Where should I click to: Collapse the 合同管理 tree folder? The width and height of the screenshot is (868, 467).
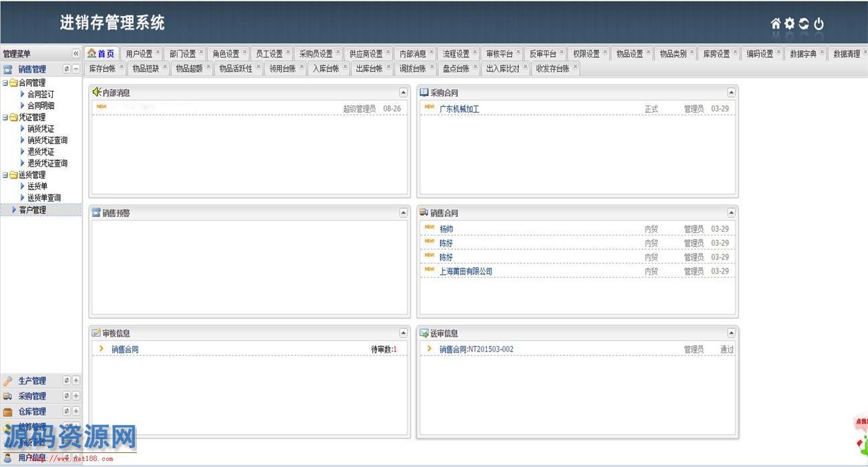pyautogui.click(x=5, y=83)
